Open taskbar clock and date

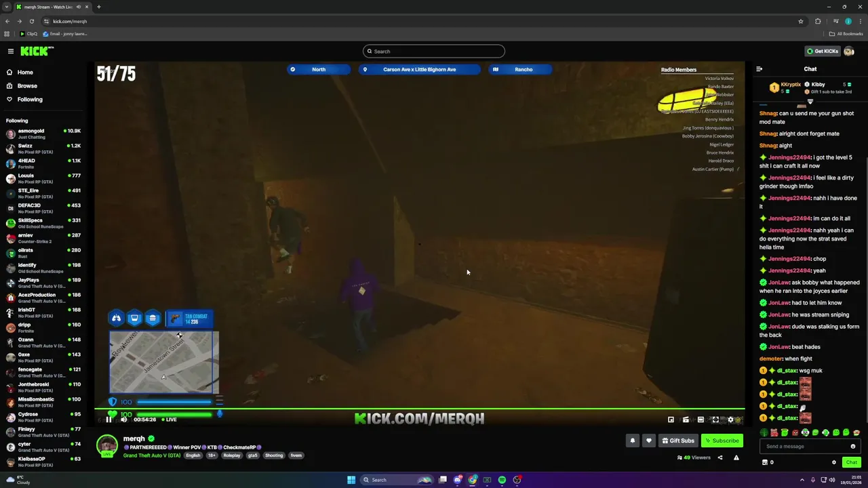850,480
